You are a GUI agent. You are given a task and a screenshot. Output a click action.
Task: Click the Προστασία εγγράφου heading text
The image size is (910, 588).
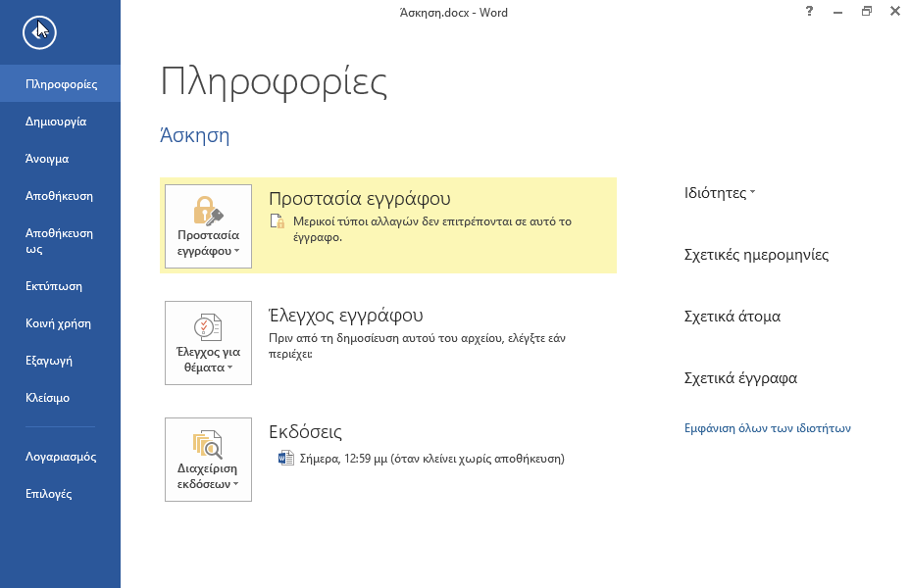pyautogui.click(x=360, y=198)
